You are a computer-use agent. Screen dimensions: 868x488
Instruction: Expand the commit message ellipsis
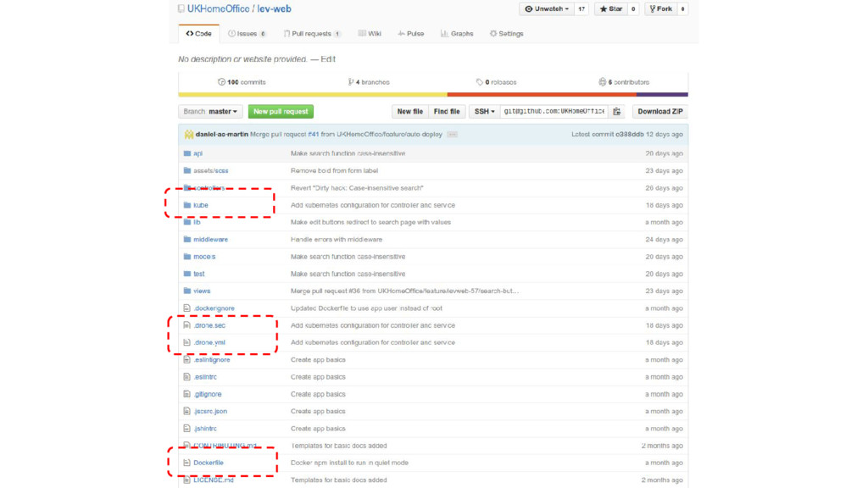tap(453, 135)
